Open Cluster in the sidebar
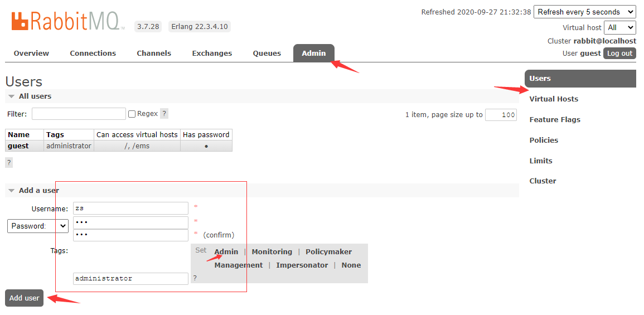 point(543,181)
